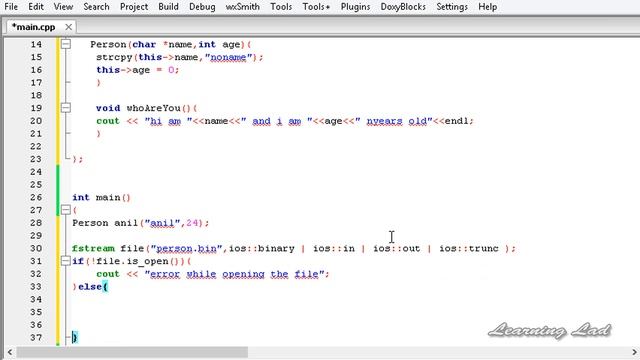
Task: Click the horizontal scrollbar left arrow
Action: point(10,352)
